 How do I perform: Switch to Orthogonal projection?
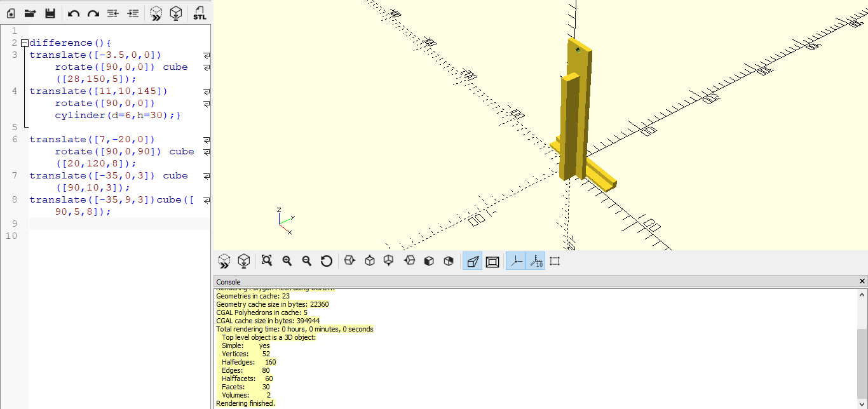[x=492, y=261]
